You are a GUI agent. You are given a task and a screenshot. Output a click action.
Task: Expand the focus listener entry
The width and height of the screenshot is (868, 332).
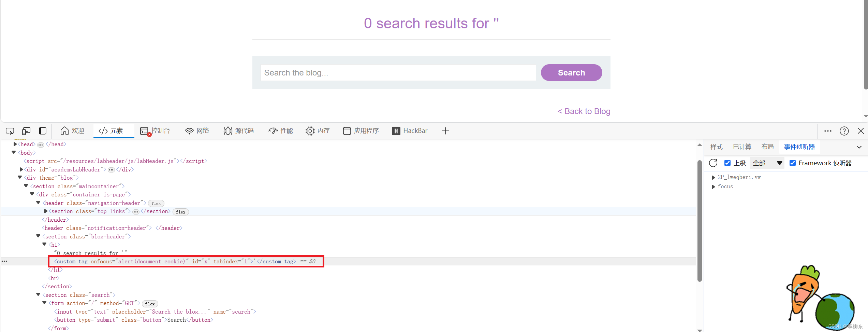pos(713,186)
